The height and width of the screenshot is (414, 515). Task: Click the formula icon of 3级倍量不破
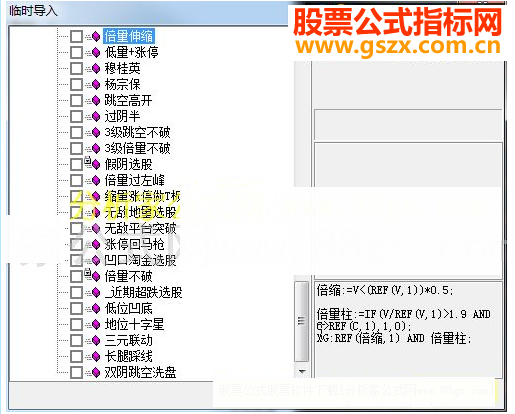click(96, 148)
